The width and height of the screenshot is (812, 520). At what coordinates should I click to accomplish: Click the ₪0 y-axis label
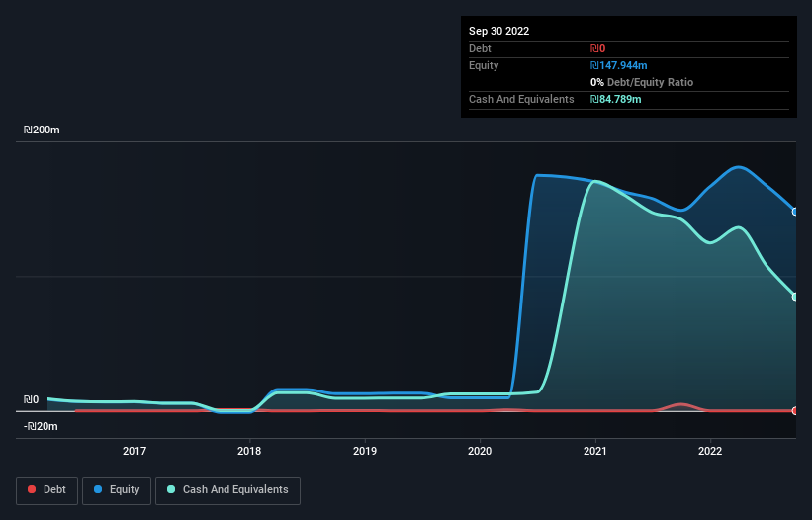pyautogui.click(x=31, y=399)
